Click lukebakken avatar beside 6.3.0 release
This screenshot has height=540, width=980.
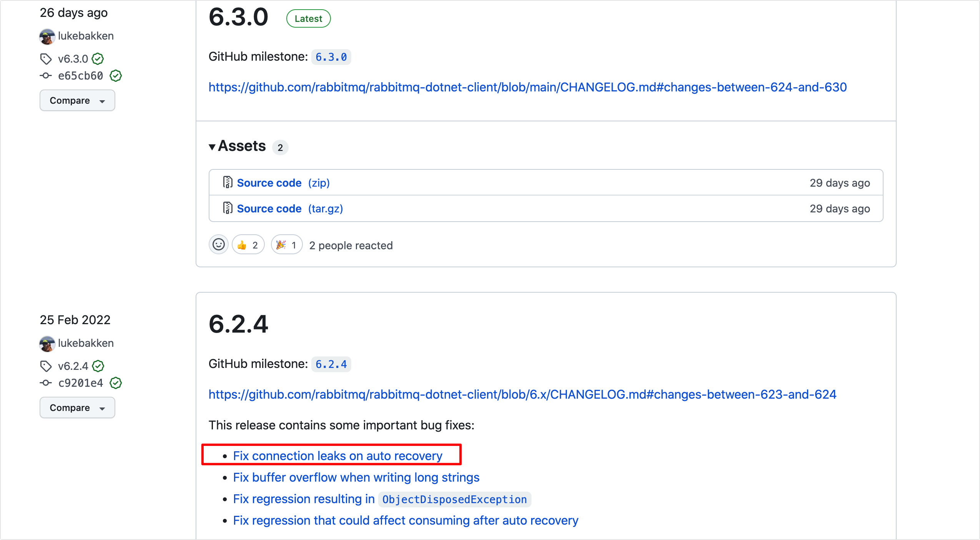click(47, 36)
